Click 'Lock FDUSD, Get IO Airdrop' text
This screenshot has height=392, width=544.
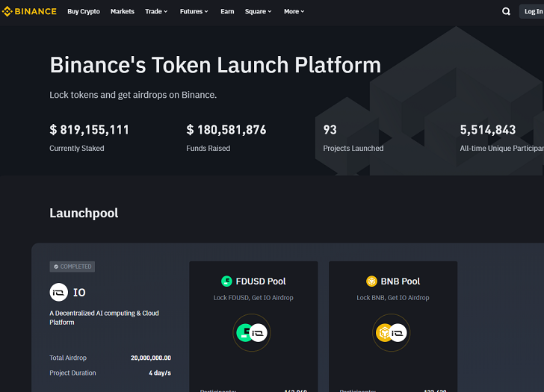(x=253, y=298)
